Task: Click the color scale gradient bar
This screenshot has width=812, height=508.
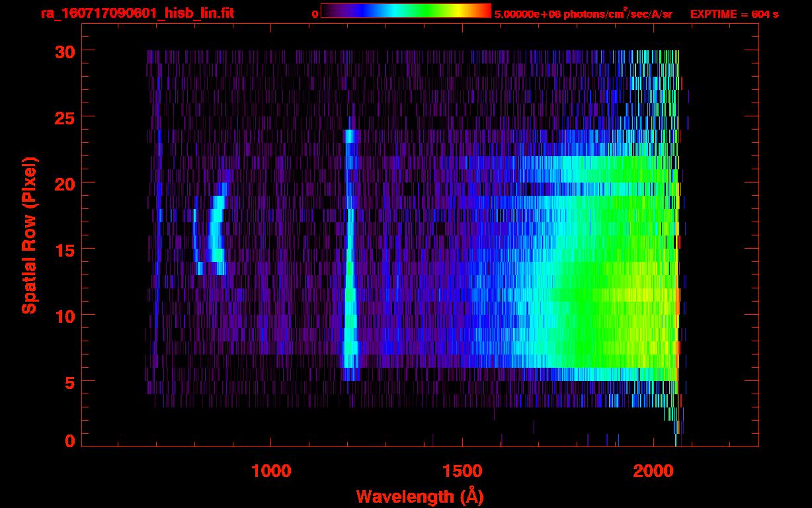Action: (x=405, y=11)
